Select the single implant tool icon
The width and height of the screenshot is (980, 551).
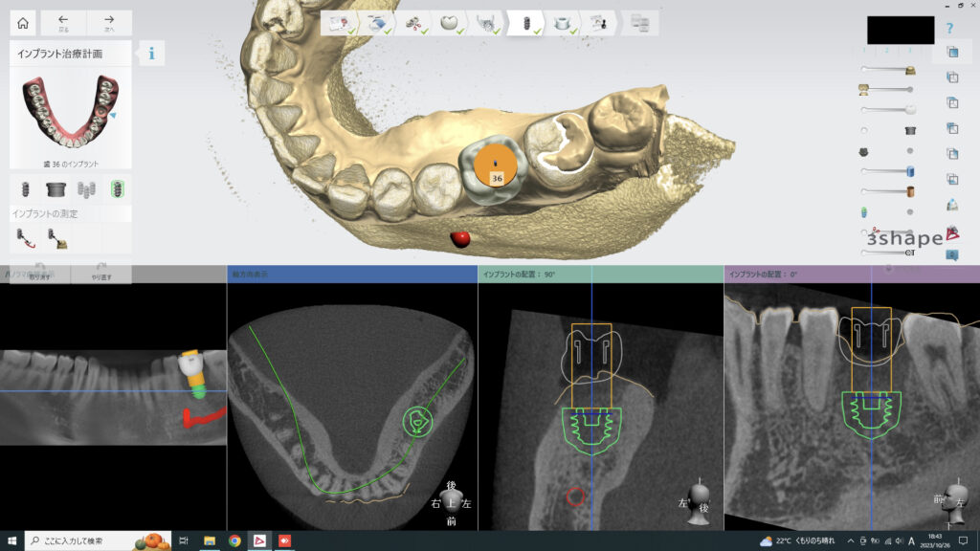point(26,188)
